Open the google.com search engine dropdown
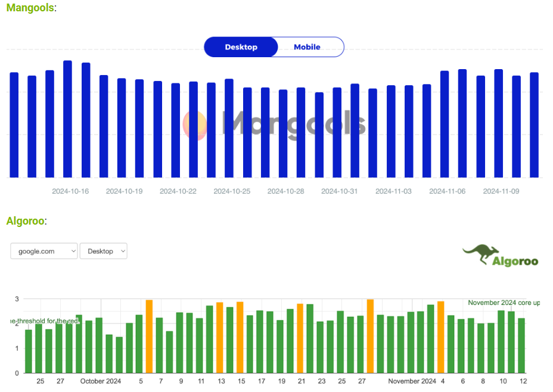 44,251
